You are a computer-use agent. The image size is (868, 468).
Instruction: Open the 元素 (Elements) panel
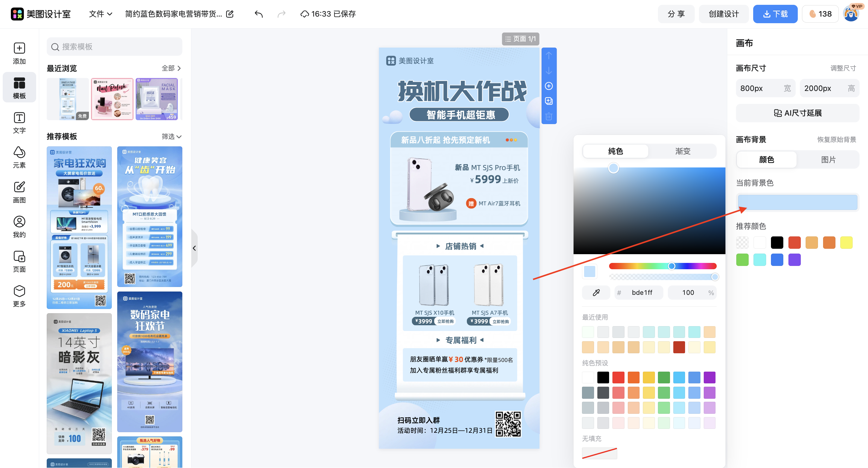click(19, 157)
